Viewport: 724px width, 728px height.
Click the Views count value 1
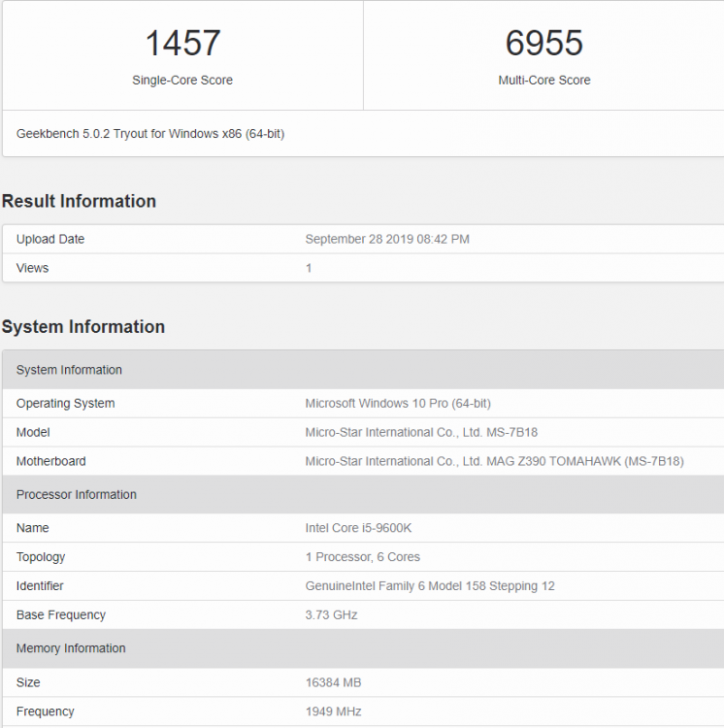309,268
